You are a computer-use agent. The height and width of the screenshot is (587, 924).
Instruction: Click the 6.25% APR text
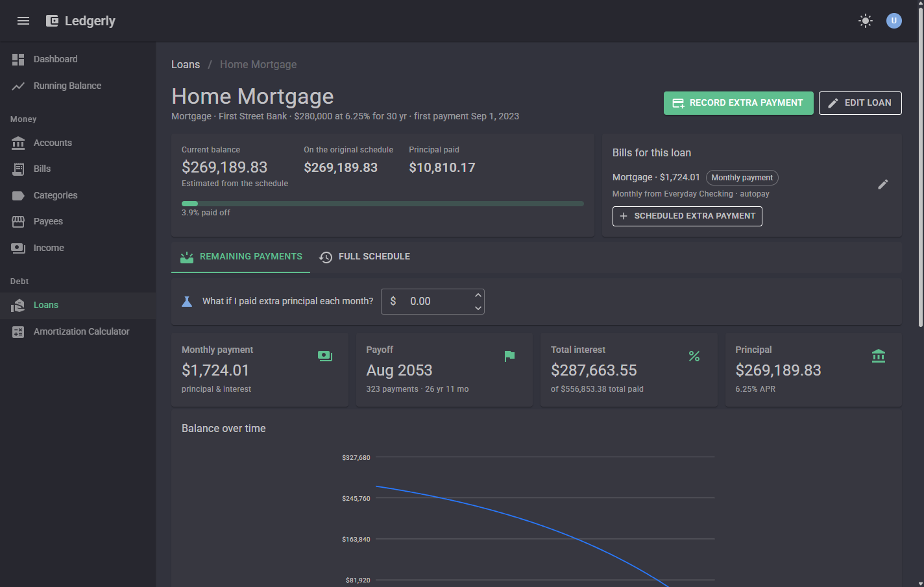pos(755,389)
